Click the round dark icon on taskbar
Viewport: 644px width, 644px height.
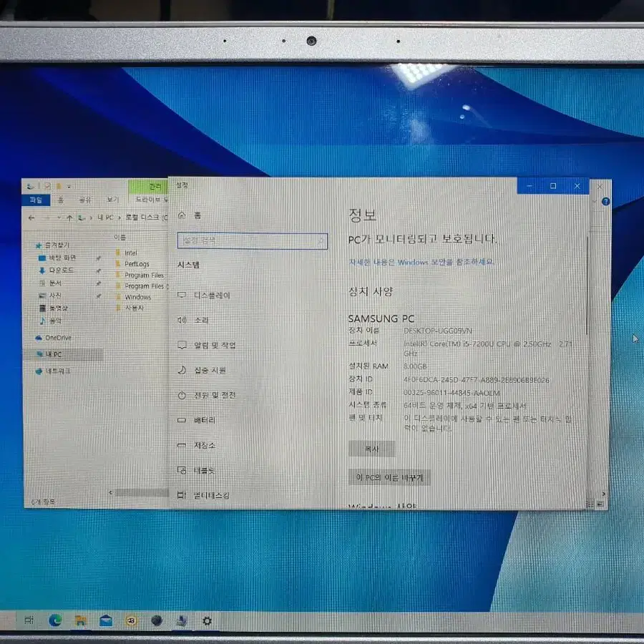click(157, 620)
